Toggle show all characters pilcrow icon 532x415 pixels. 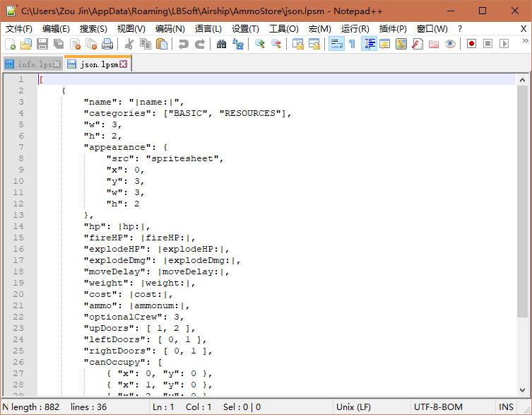click(x=353, y=44)
